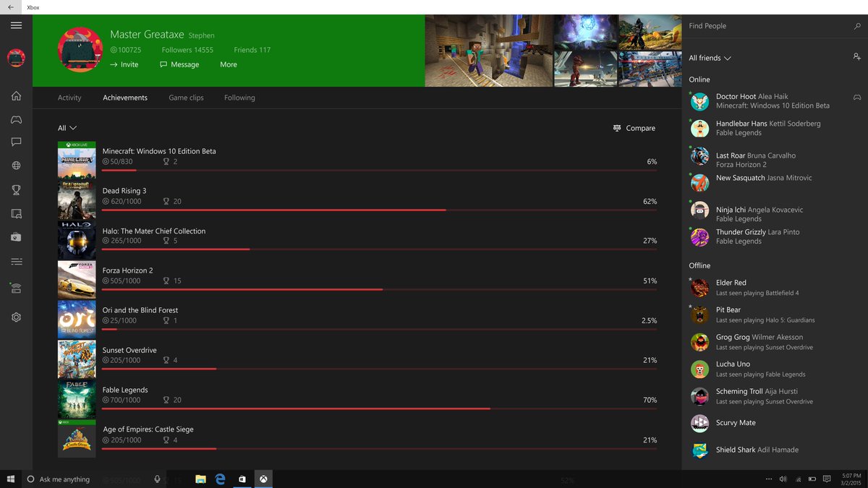
Task: Open Messages chat icon in sidebar
Action: (16, 142)
